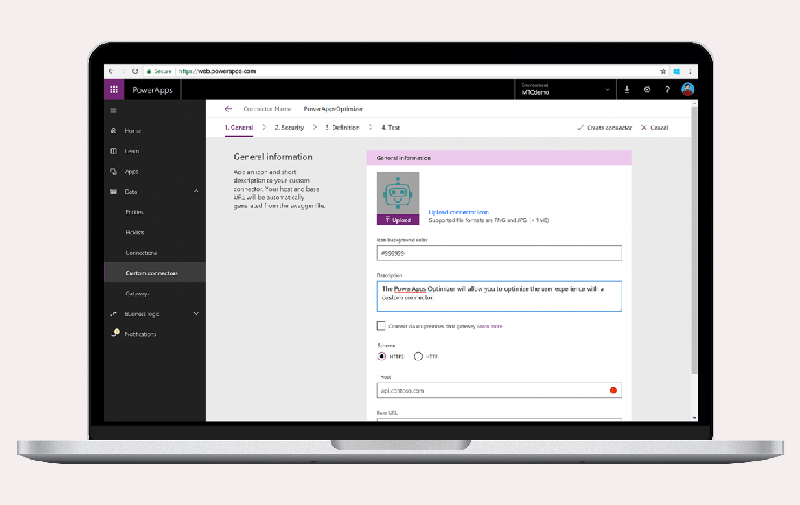Screen dimensions: 800x505
Task: Go back using purple left arrow
Action: (x=228, y=109)
